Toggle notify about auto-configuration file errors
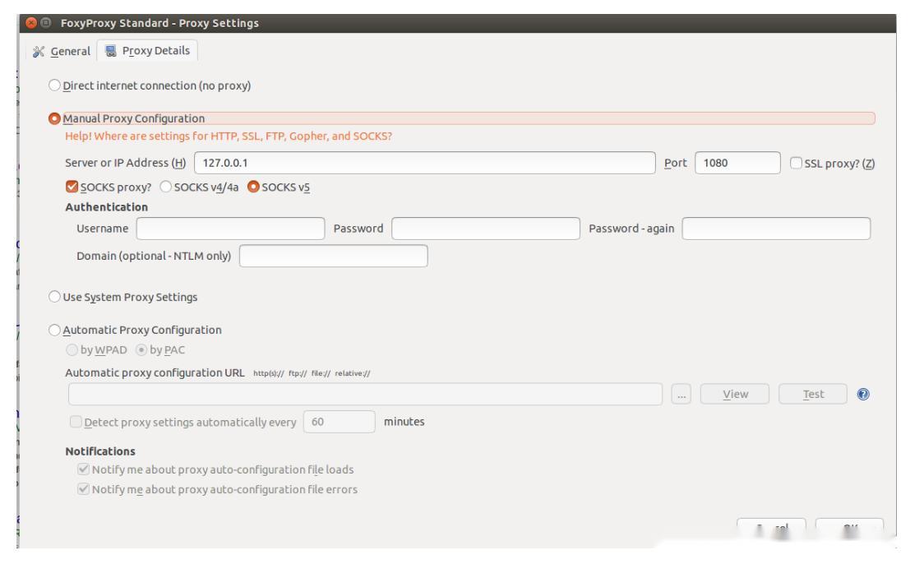The width and height of the screenshot is (924, 564). [x=83, y=489]
